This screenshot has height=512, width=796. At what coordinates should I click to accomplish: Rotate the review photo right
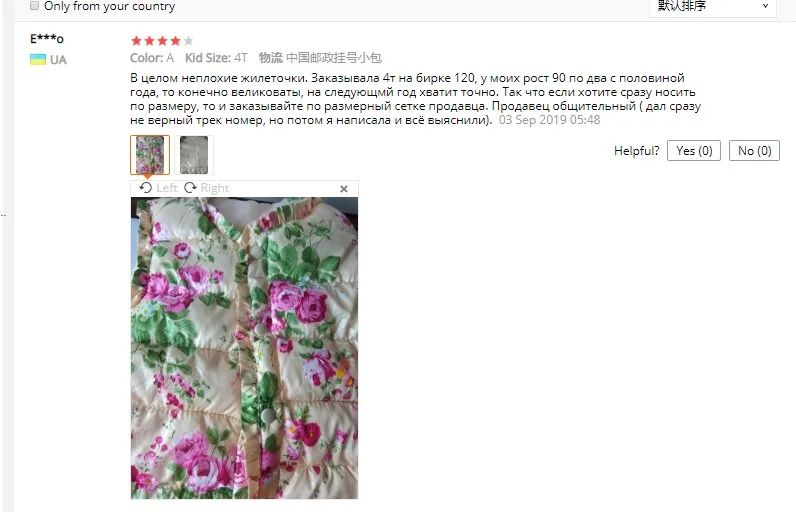tap(206, 188)
